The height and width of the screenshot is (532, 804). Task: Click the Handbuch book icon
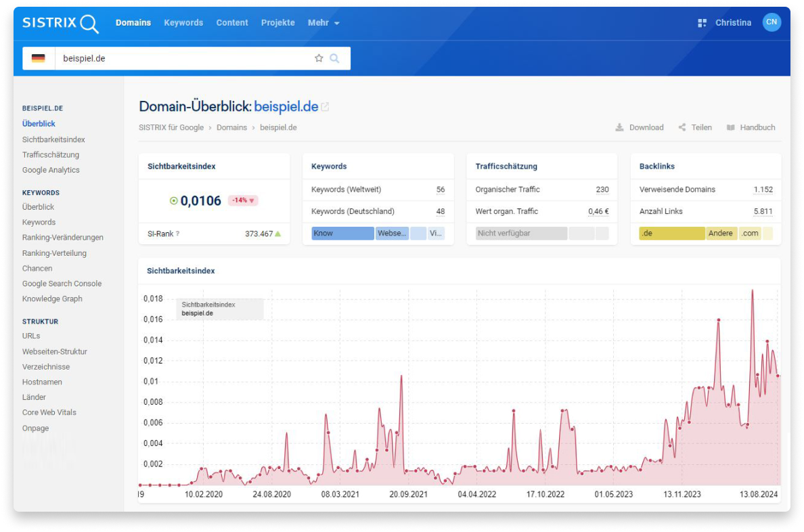731,127
